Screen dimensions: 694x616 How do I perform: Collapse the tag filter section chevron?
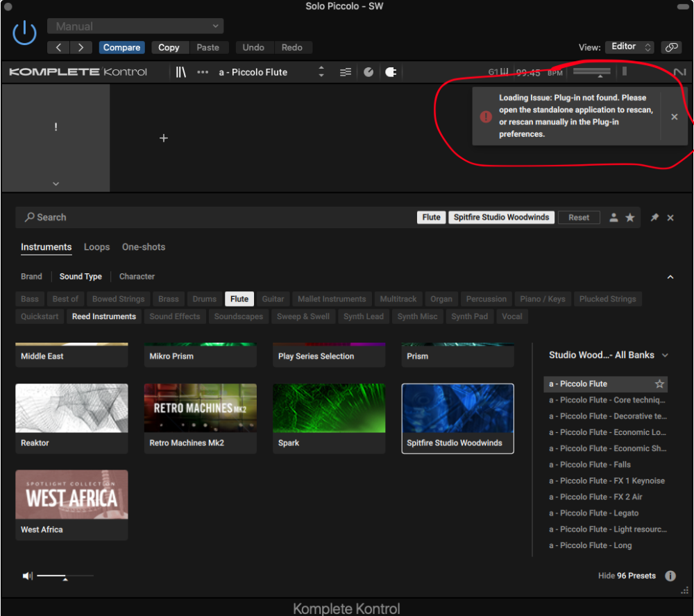click(x=670, y=277)
